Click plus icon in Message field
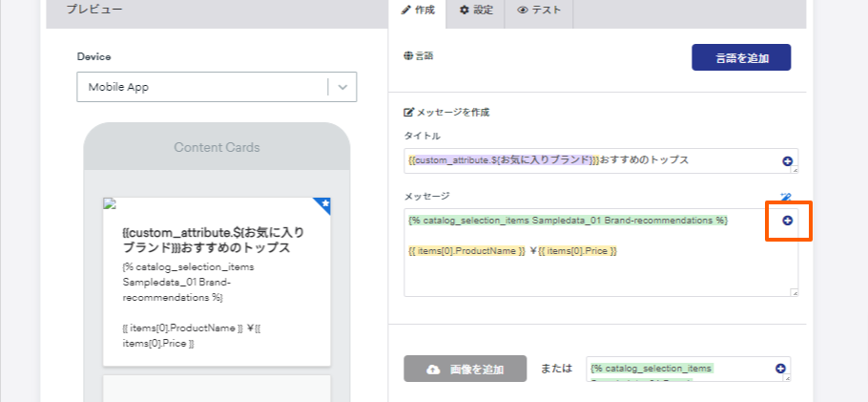The height and width of the screenshot is (402, 868). click(x=787, y=221)
